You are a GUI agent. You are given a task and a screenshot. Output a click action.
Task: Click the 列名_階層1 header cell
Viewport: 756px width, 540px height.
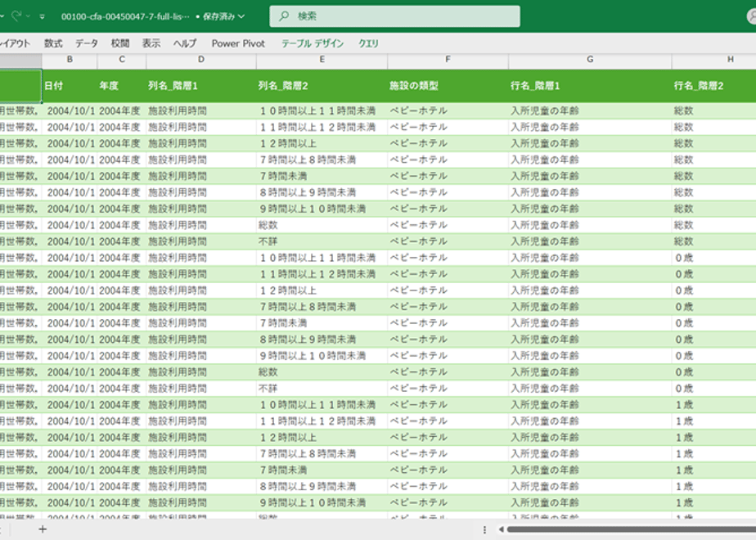tap(201, 86)
